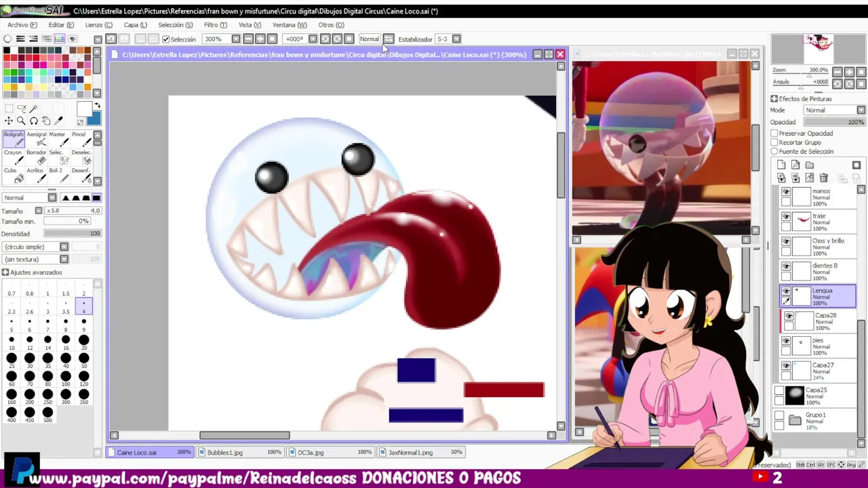Create a new layer folder
This screenshot has height=488, width=868.
810,165
